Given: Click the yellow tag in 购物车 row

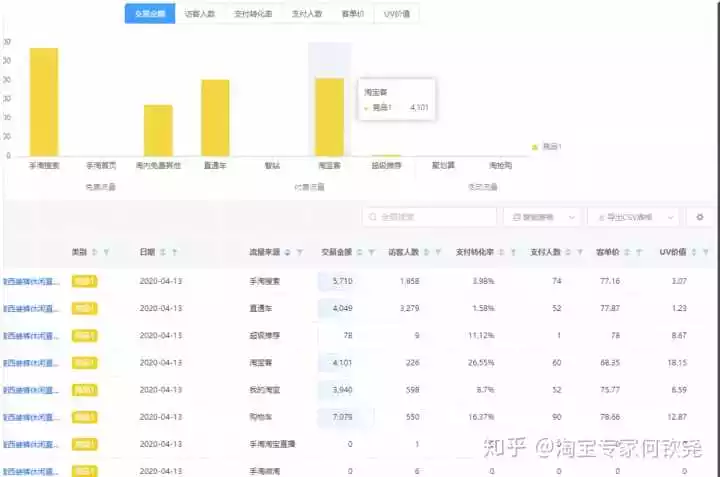Looking at the screenshot, I should click(84, 417).
